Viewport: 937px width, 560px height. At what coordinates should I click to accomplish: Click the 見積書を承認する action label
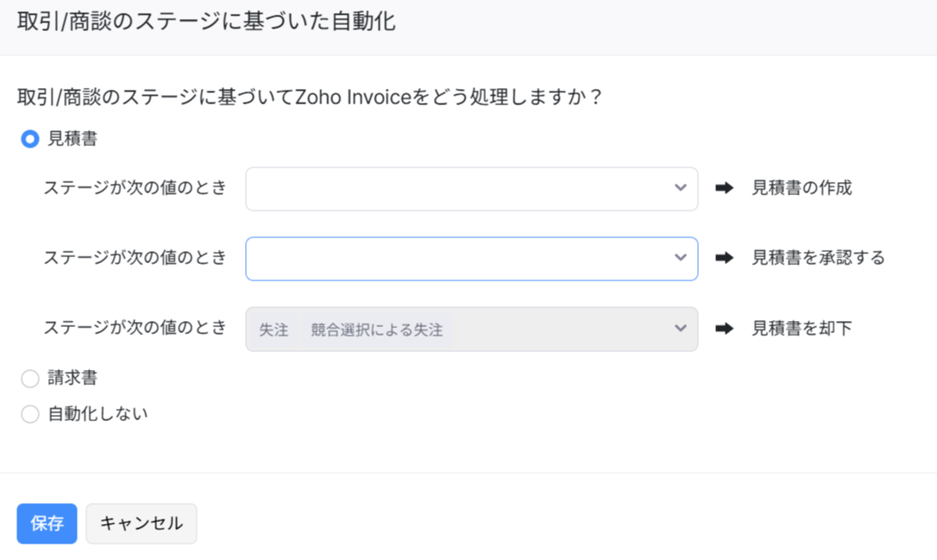(818, 258)
